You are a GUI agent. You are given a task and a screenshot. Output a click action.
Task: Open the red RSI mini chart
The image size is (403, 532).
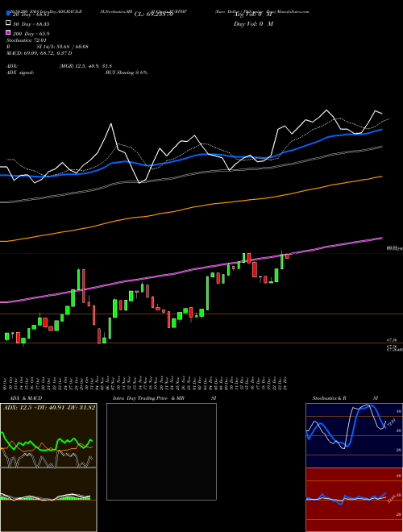pyautogui.click(x=354, y=500)
